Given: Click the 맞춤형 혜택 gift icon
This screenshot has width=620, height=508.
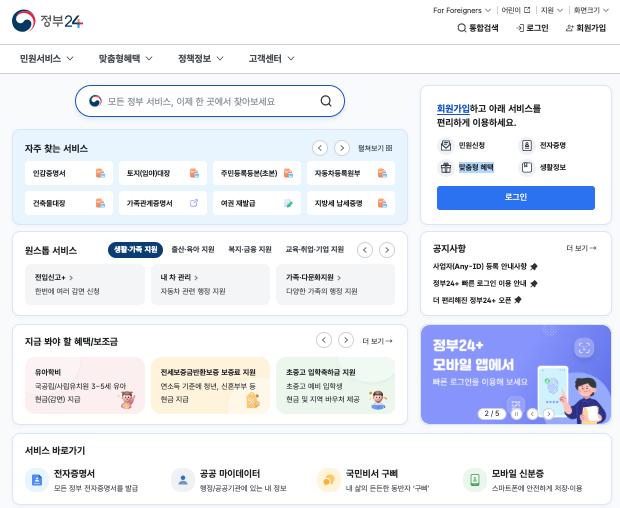Looking at the screenshot, I should tap(446, 168).
